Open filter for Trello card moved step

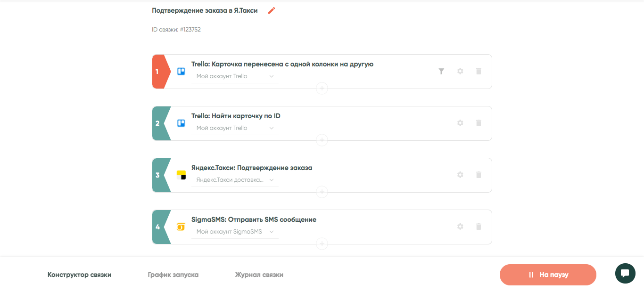[x=441, y=71]
